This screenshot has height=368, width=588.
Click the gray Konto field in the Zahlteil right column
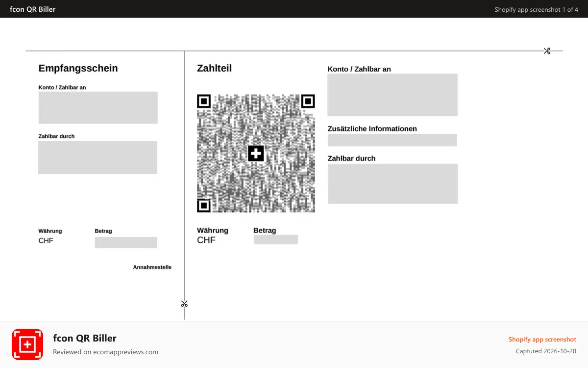pos(392,95)
